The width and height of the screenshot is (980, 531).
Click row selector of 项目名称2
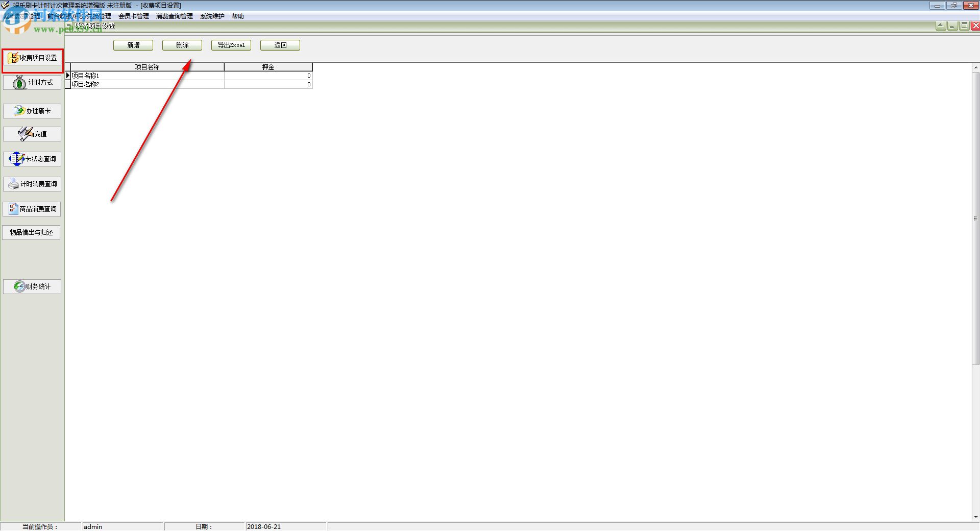click(68, 84)
